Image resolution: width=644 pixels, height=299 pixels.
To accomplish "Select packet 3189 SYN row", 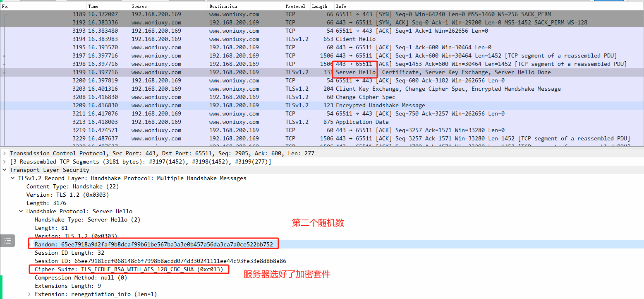I will [x=322, y=14].
